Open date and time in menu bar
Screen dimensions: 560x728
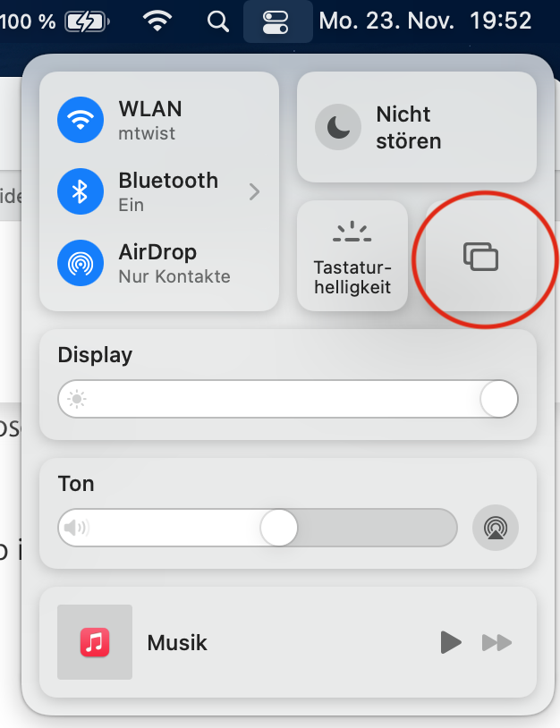pos(425,21)
